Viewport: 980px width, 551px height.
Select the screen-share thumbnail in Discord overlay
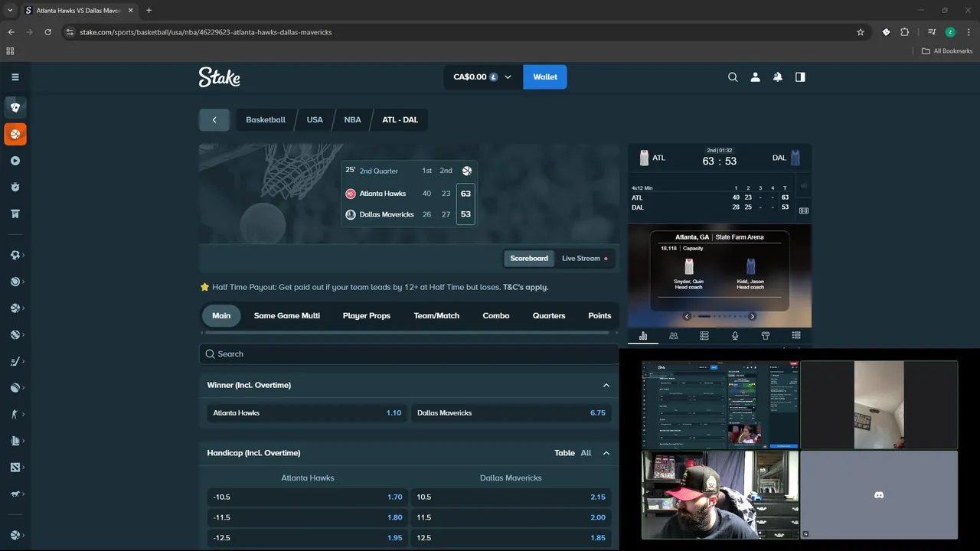click(720, 405)
